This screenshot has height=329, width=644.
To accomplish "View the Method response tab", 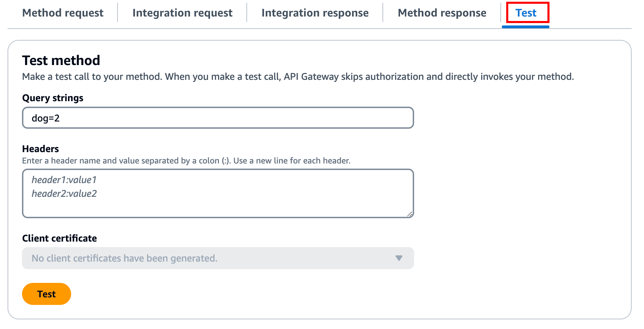I will point(442,13).
